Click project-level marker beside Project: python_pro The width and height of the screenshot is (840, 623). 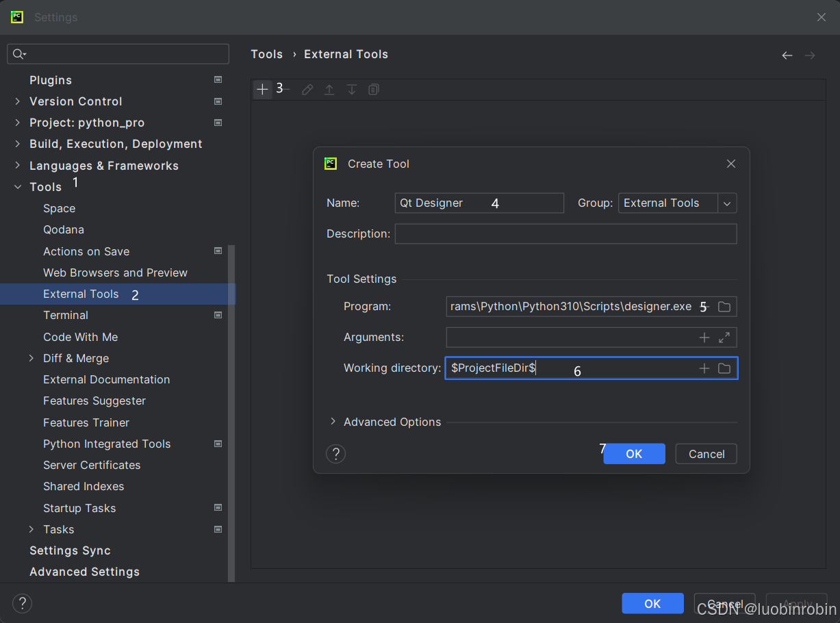coord(218,123)
